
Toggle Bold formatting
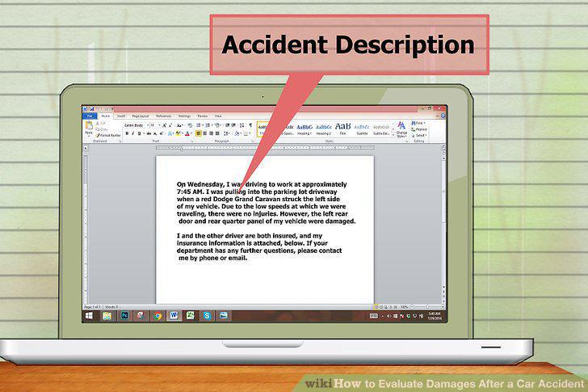tap(127, 133)
